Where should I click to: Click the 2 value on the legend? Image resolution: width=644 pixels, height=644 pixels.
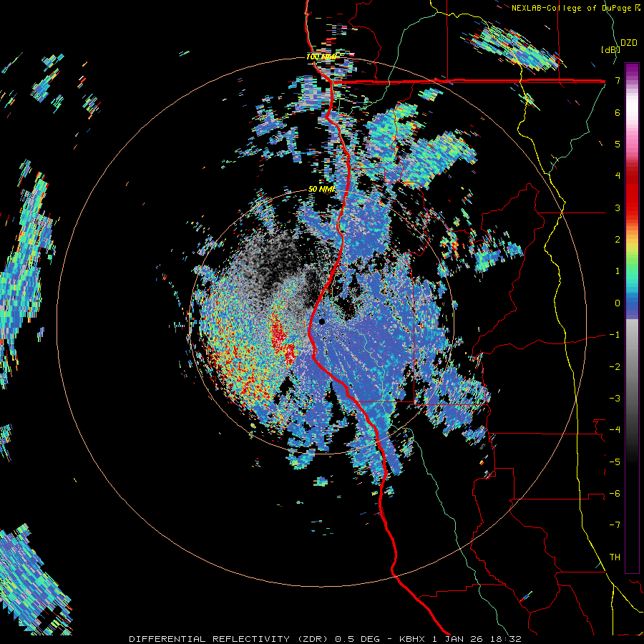click(618, 240)
